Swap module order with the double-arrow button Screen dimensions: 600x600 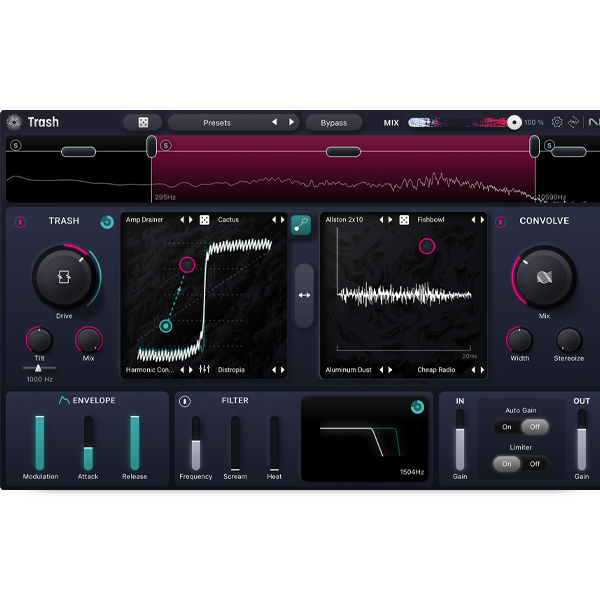(x=304, y=295)
